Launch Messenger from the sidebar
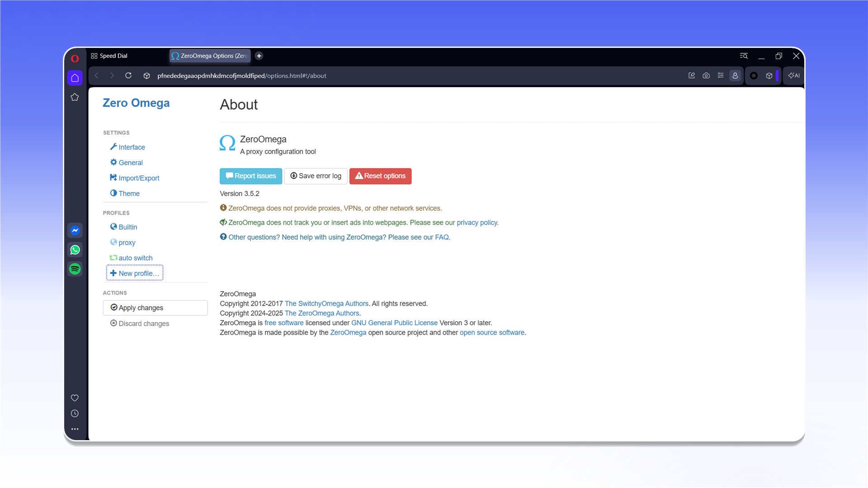Image resolution: width=868 pixels, height=488 pixels. point(75,230)
